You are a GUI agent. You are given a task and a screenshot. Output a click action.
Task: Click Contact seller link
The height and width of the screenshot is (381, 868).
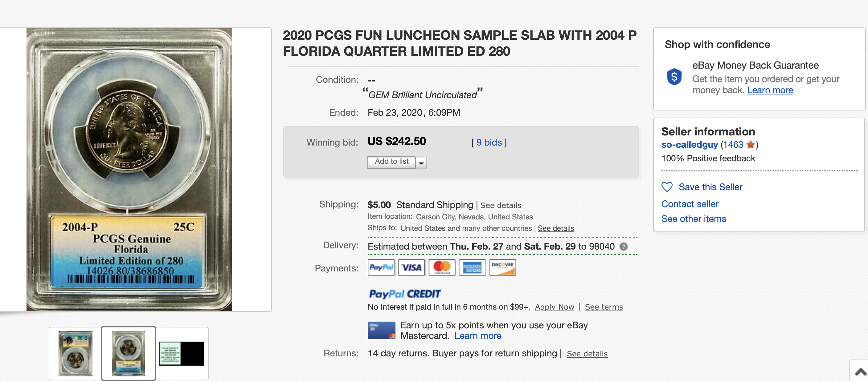click(x=690, y=204)
